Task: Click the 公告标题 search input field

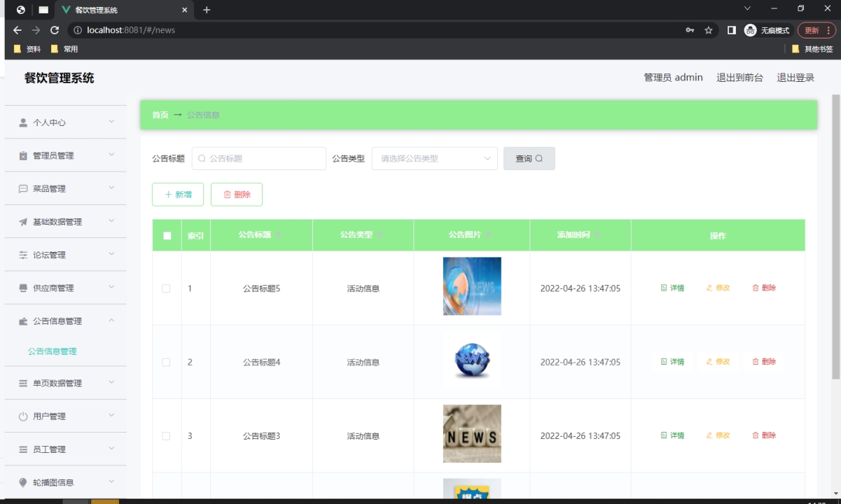Action: click(x=259, y=158)
